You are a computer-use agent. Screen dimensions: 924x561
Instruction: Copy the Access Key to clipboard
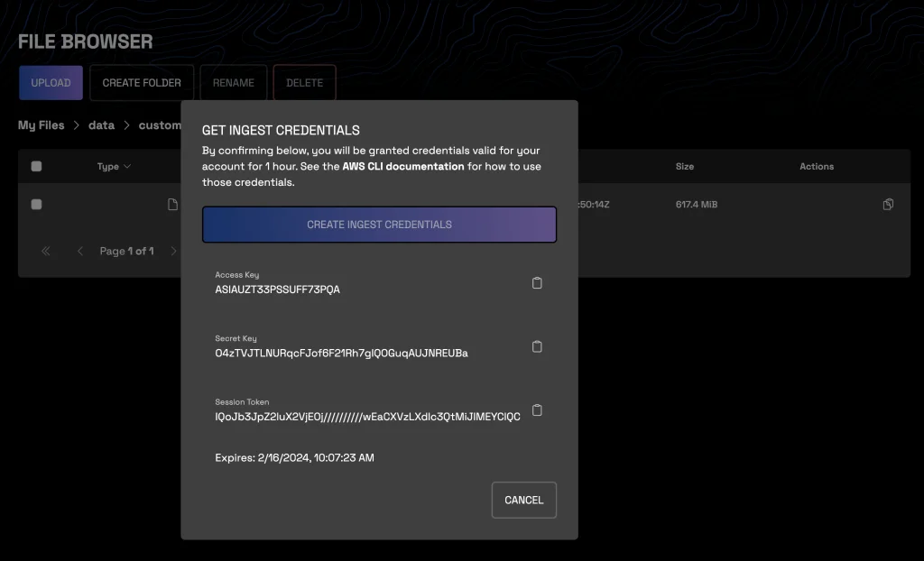(x=537, y=282)
